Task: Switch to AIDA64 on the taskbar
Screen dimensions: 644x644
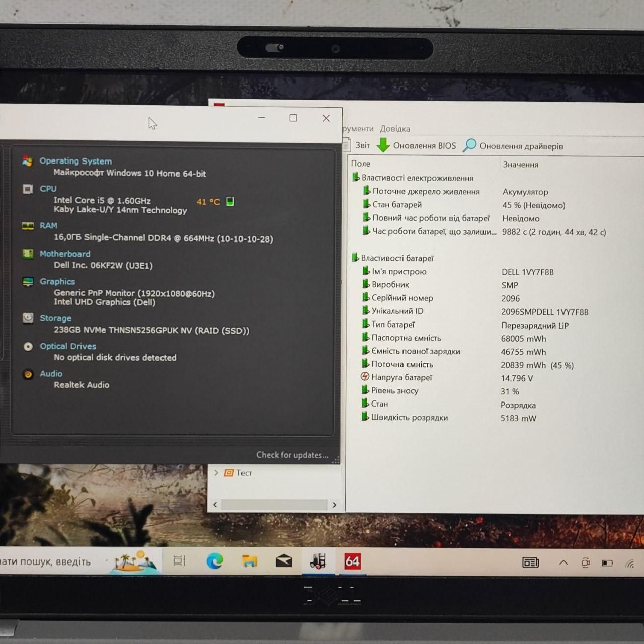Action: pos(352,561)
